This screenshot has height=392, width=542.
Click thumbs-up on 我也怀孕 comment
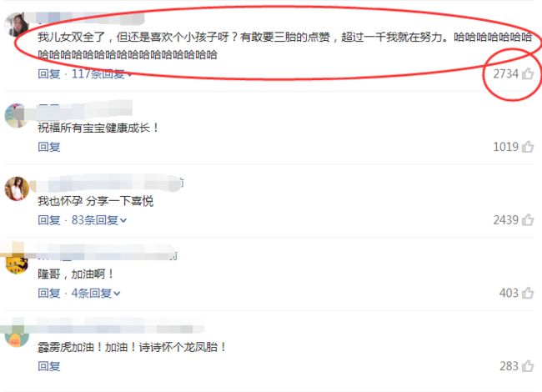pyautogui.click(x=528, y=220)
